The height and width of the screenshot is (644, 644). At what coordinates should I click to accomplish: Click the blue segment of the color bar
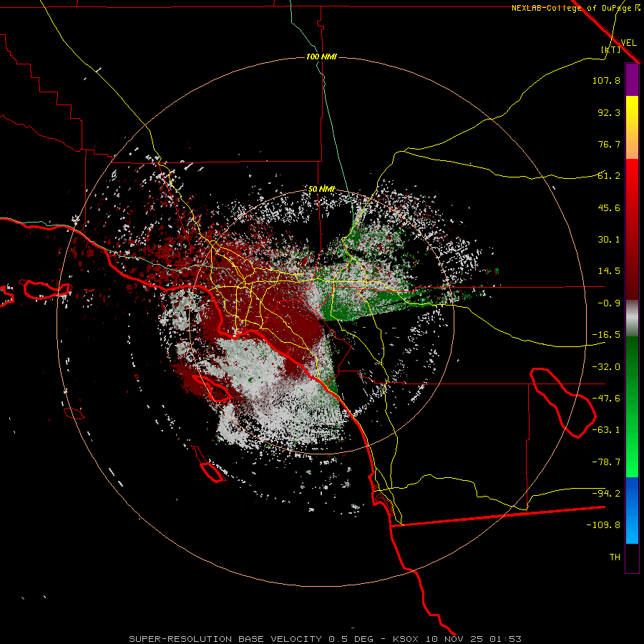pyautogui.click(x=632, y=510)
